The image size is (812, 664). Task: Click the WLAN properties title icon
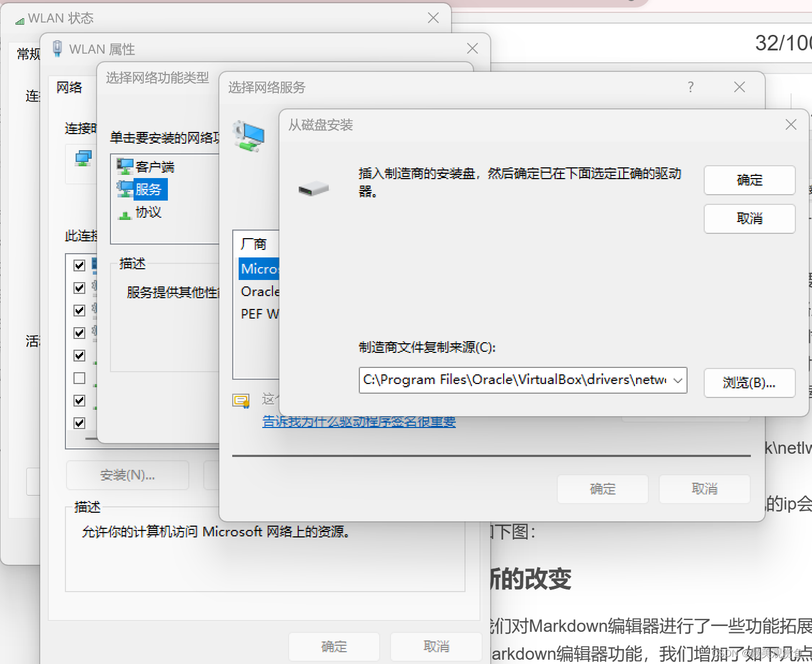pyautogui.click(x=57, y=49)
